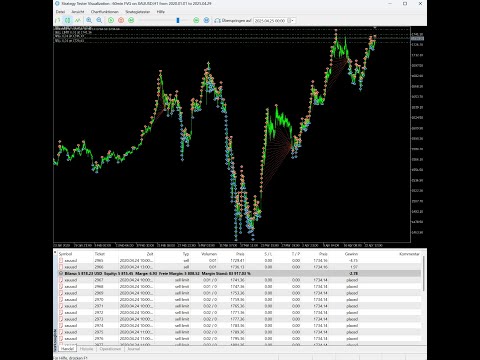
Task: Select price cell 1747.36 of ticket 2968
Action: (237, 286)
